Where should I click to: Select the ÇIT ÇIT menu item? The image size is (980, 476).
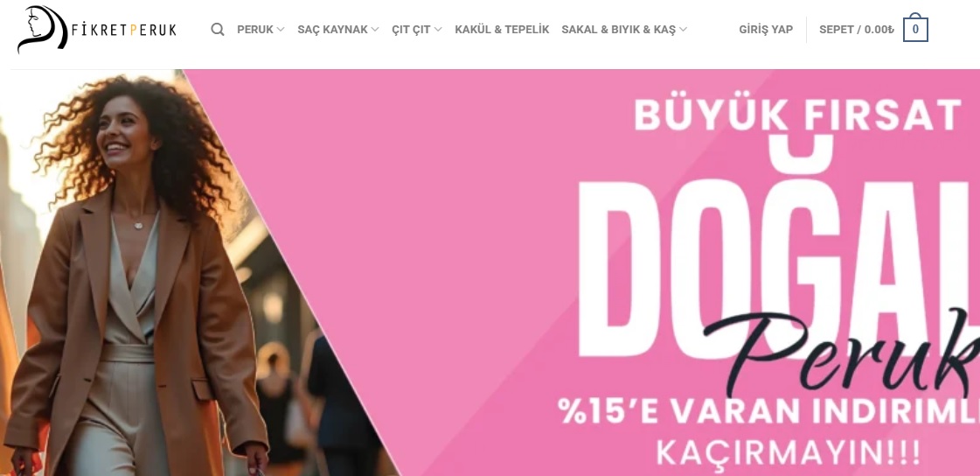pos(411,30)
